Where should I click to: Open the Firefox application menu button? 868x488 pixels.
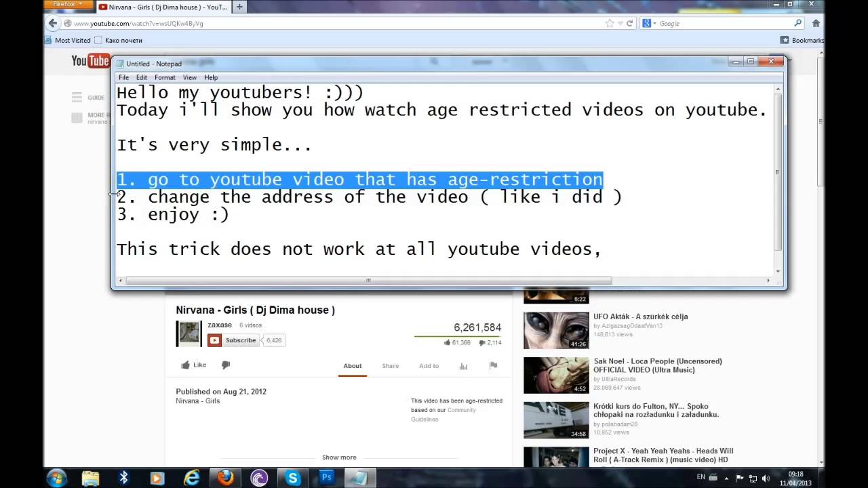point(67,4)
